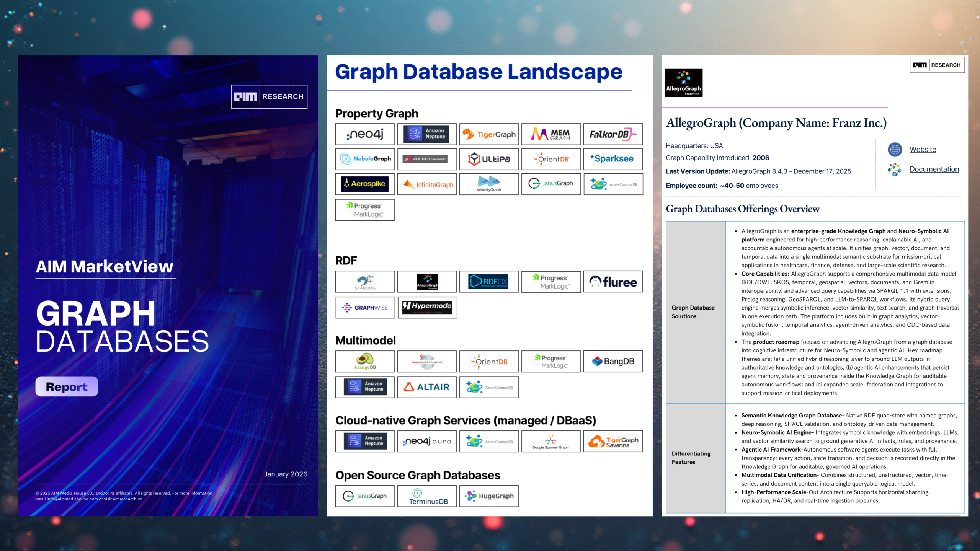Click the AIM Research badge on cover
The width and height of the screenshot is (980, 551).
[269, 97]
